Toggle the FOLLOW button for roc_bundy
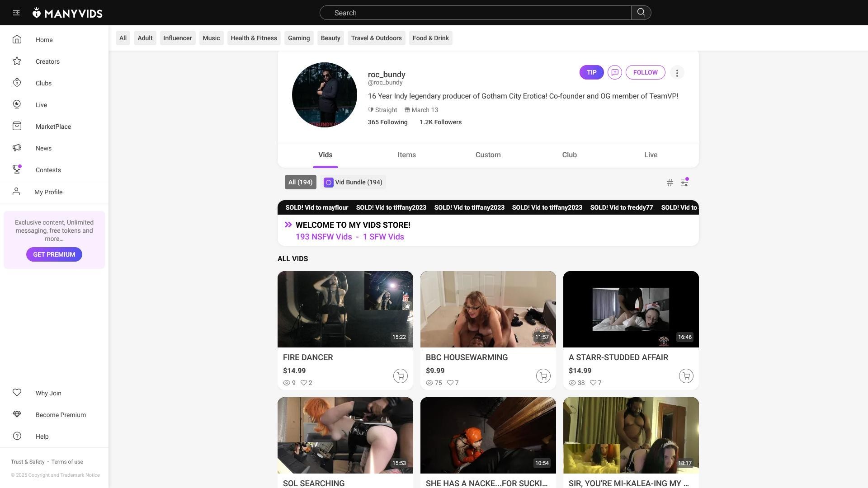 [x=645, y=72]
